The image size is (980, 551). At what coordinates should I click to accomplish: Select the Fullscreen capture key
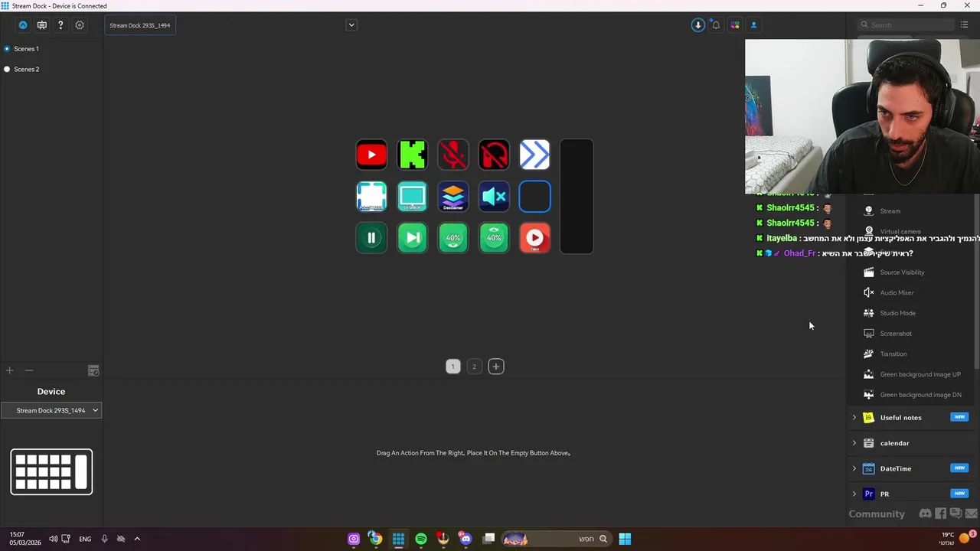(371, 196)
